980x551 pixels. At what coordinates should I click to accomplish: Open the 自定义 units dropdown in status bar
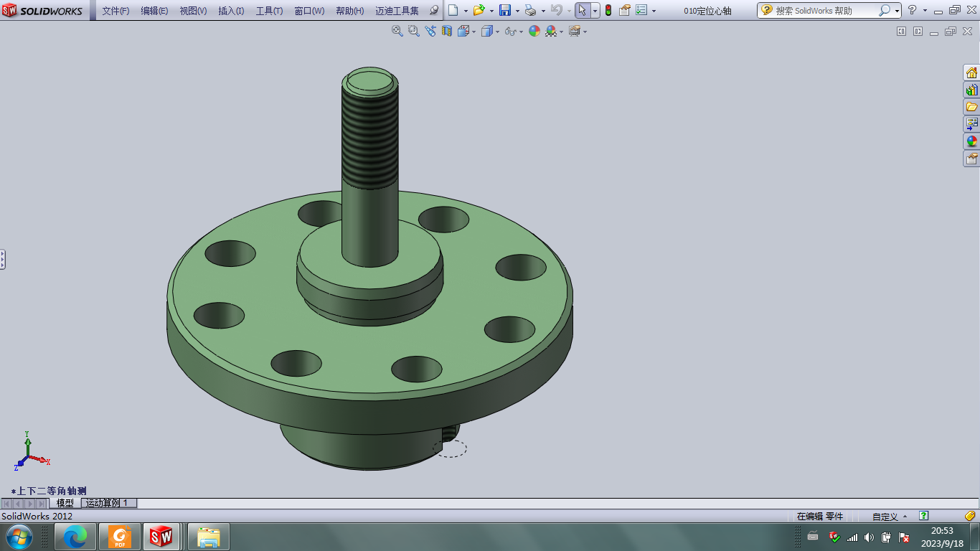[x=890, y=517]
